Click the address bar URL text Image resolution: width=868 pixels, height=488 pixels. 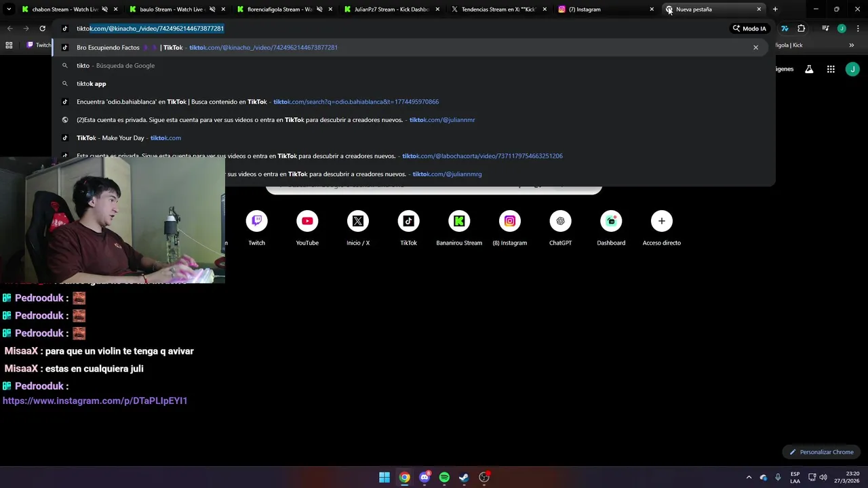[150, 28]
